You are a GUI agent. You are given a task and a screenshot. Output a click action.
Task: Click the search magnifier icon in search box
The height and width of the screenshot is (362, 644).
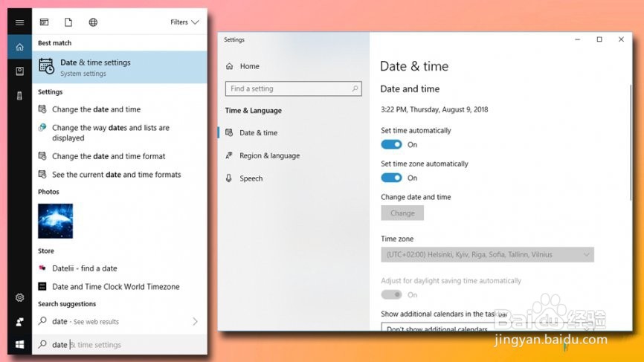[x=42, y=344]
